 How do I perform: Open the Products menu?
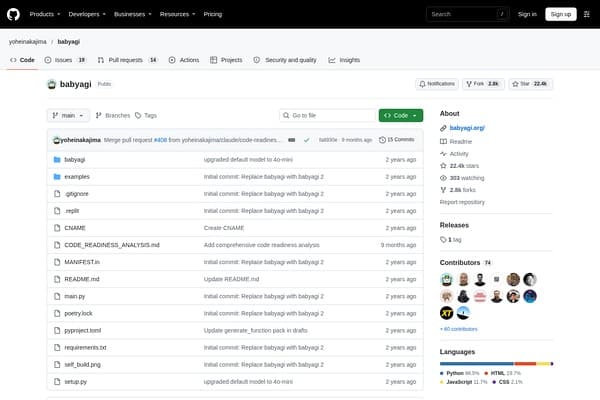45,14
